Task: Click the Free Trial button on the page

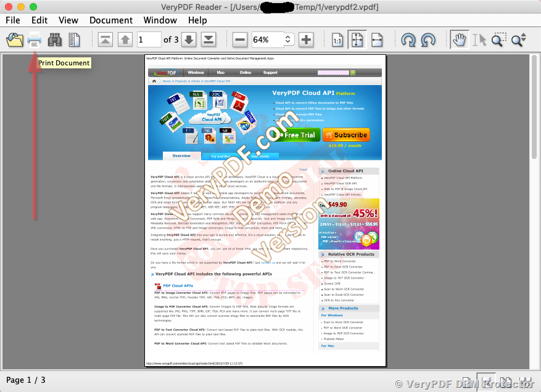Action: [x=297, y=135]
